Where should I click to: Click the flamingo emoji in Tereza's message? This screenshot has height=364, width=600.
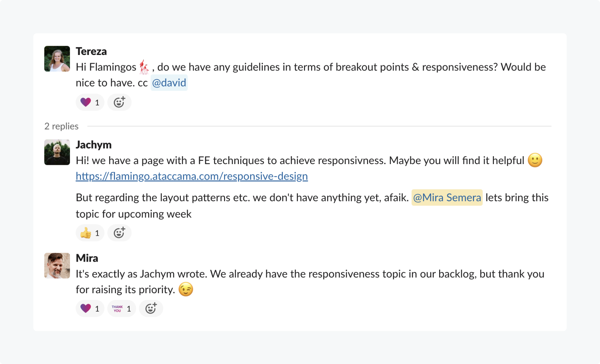pyautogui.click(x=144, y=67)
